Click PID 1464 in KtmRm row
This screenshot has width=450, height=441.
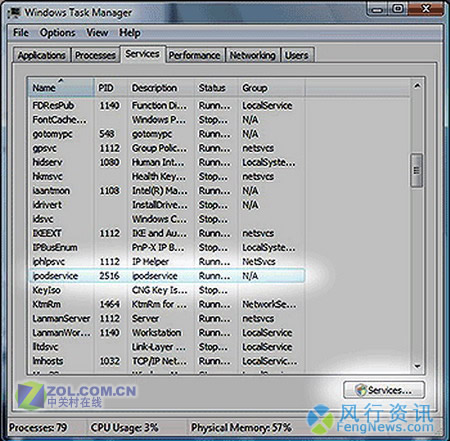pos(109,304)
